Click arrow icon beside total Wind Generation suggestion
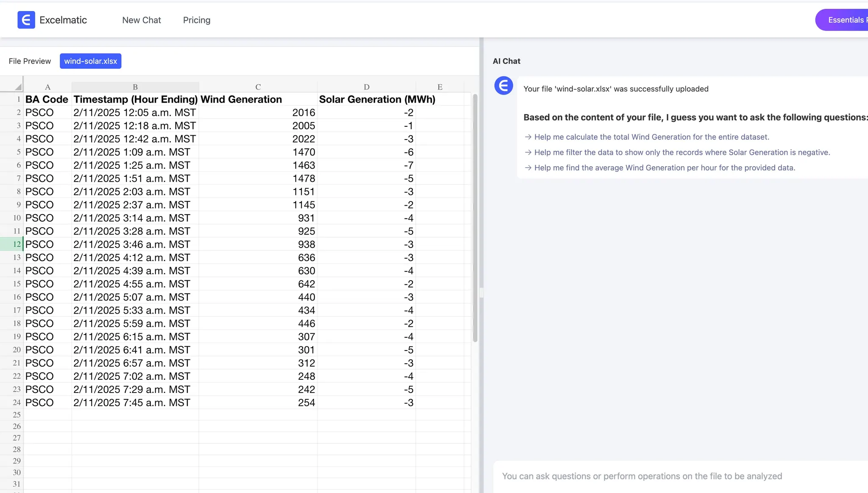868x493 pixels. (x=528, y=137)
